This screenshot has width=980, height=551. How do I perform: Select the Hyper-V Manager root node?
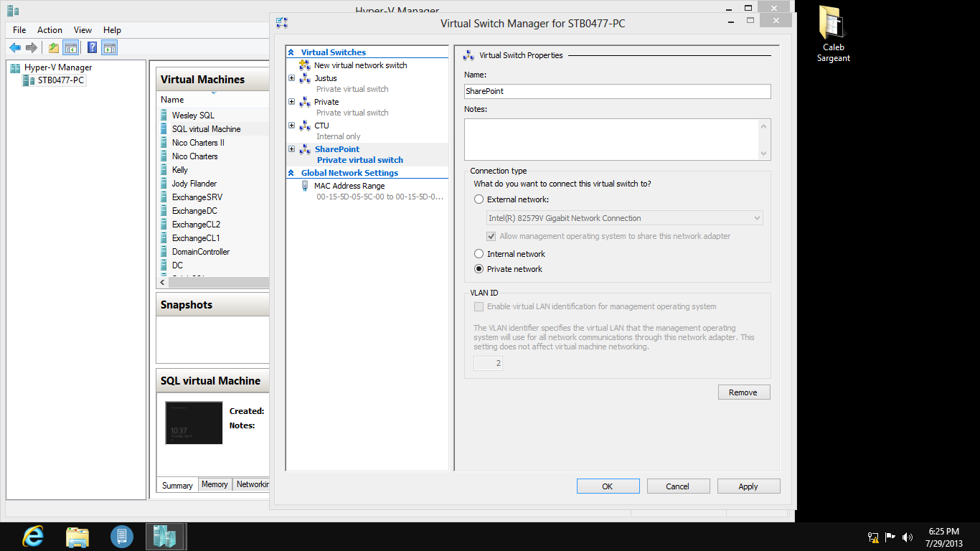point(58,67)
